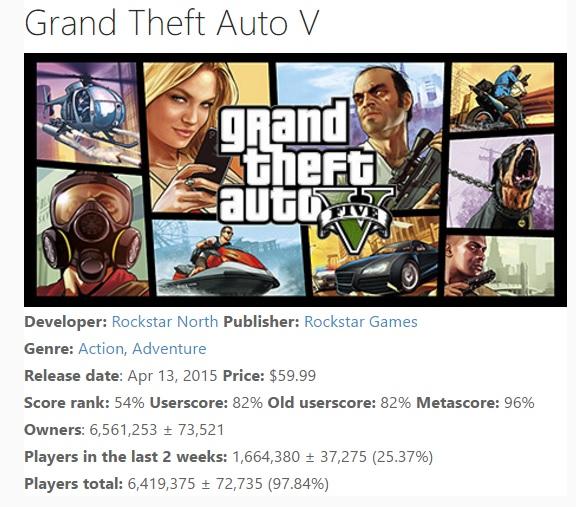This screenshot has width=576, height=507.
Task: Open the Rockstar North developer link
Action: (165, 322)
